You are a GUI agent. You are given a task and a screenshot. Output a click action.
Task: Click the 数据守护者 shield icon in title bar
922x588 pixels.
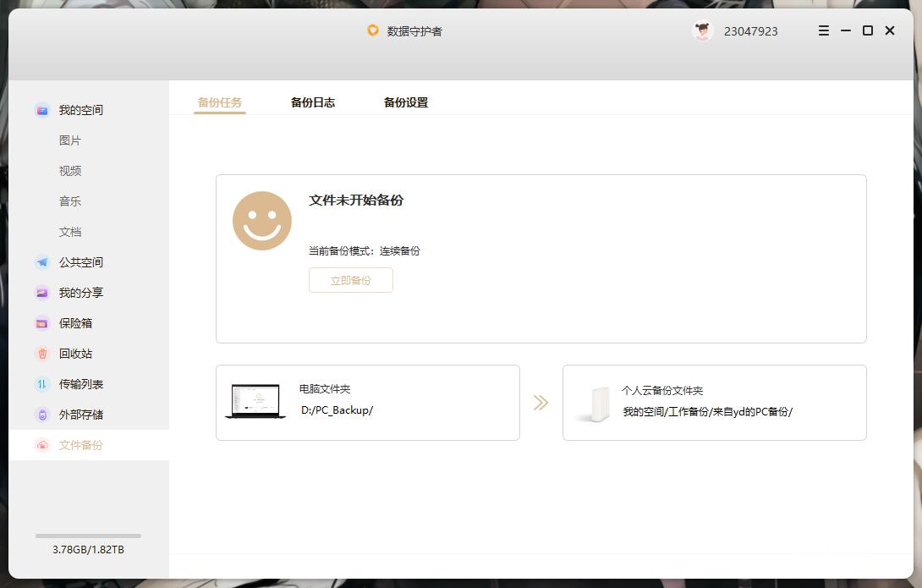(372, 30)
